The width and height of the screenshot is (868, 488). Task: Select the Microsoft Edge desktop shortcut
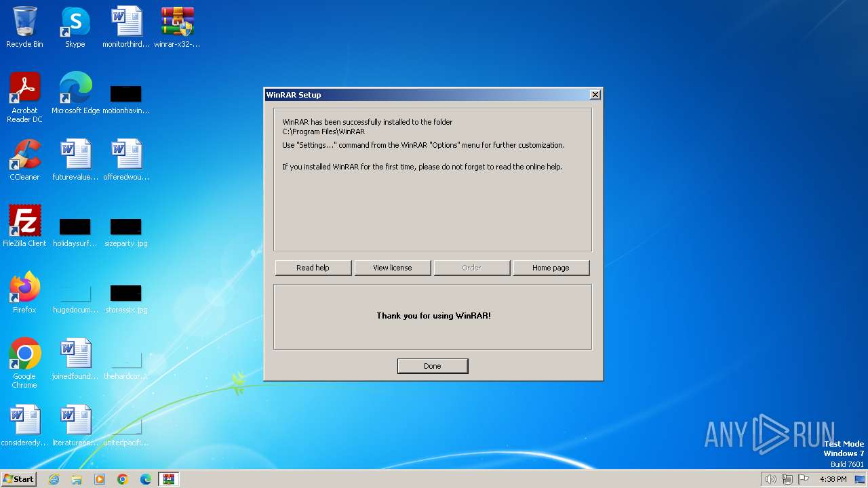75,94
